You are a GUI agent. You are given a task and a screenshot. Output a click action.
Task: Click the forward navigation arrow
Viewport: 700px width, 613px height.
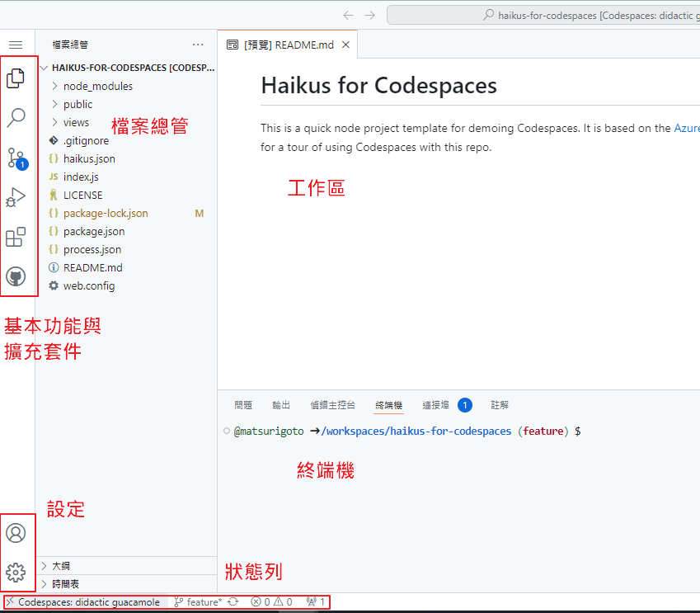pyautogui.click(x=369, y=16)
